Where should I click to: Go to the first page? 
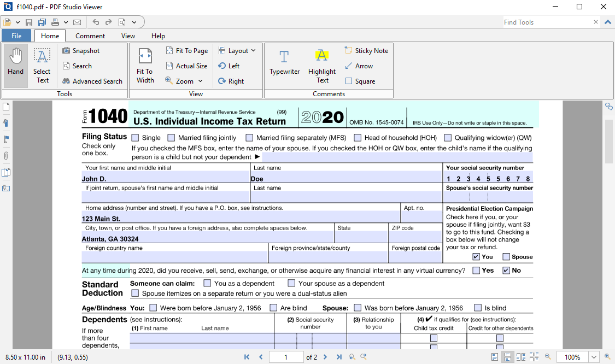pyautogui.click(x=247, y=357)
